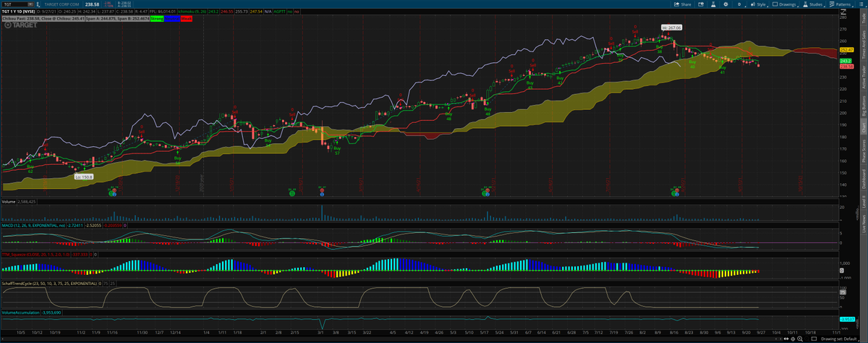Open the Drawings menu
The height and width of the screenshot is (343, 868).
tap(785, 4)
